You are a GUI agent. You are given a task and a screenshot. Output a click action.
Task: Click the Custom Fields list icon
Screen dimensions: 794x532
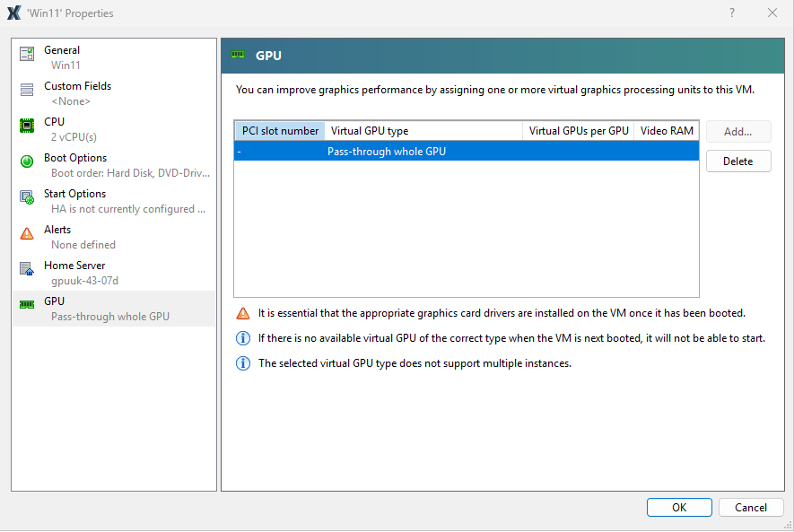pyautogui.click(x=27, y=90)
